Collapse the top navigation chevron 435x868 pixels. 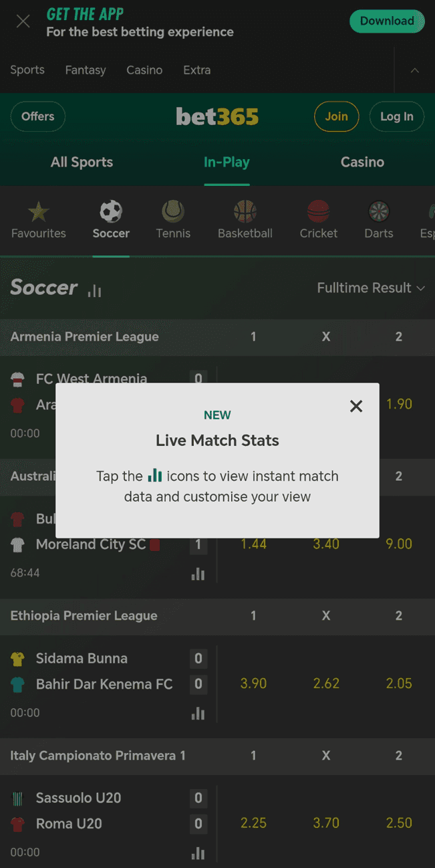pos(414,70)
